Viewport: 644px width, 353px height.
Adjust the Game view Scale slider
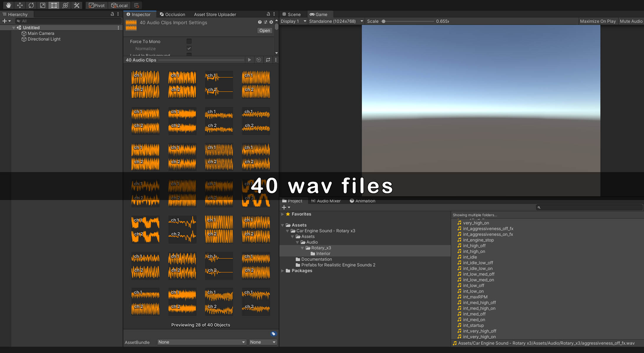click(x=384, y=21)
